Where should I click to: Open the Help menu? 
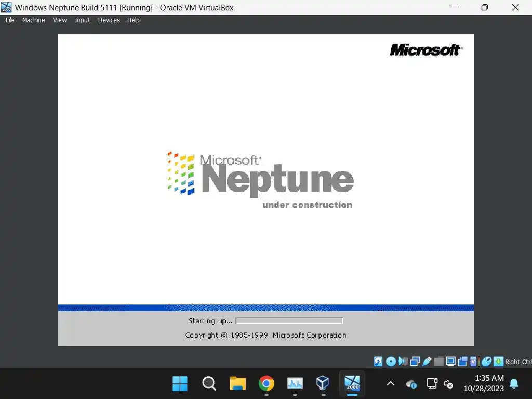(134, 20)
